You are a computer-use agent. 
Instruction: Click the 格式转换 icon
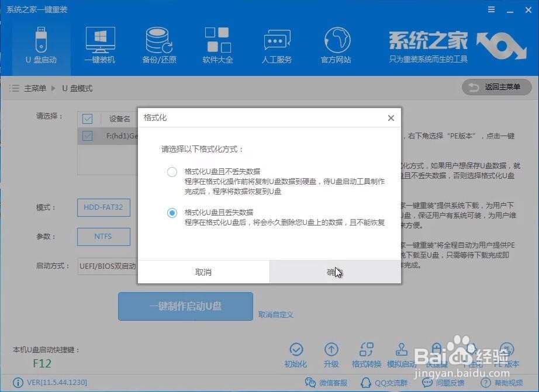click(x=367, y=355)
